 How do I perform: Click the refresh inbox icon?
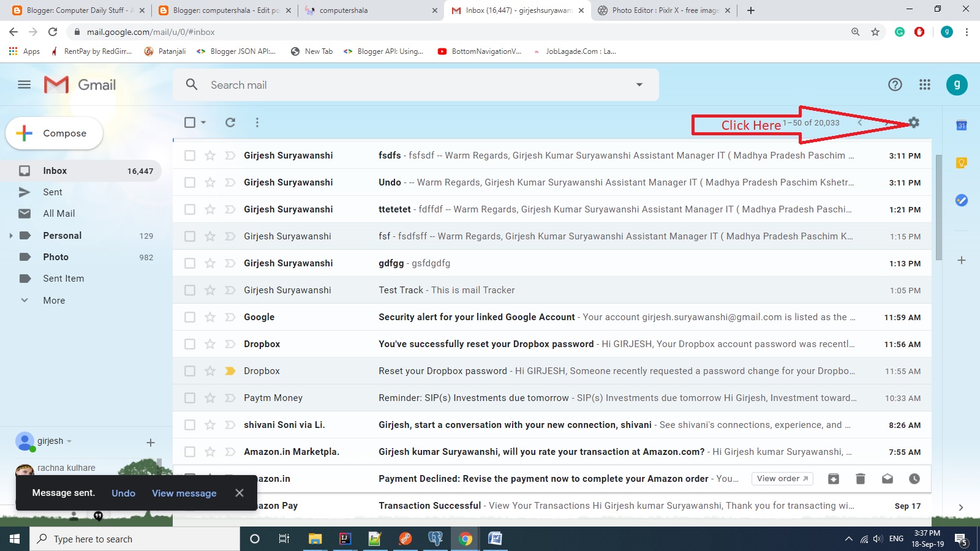pyautogui.click(x=230, y=122)
